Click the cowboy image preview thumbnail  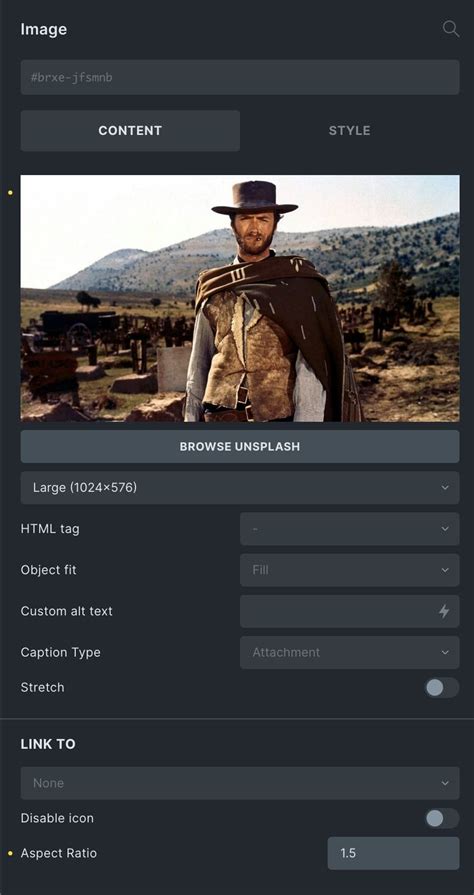240,299
